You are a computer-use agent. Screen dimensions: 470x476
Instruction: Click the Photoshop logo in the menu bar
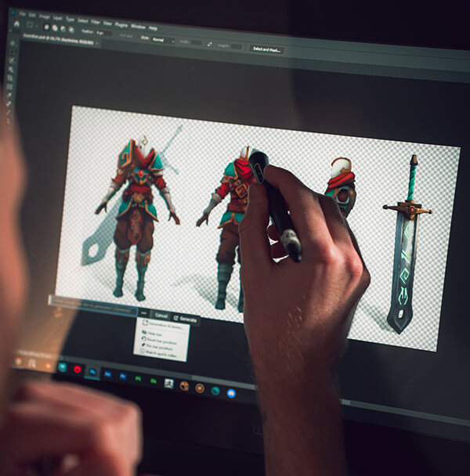13,13
